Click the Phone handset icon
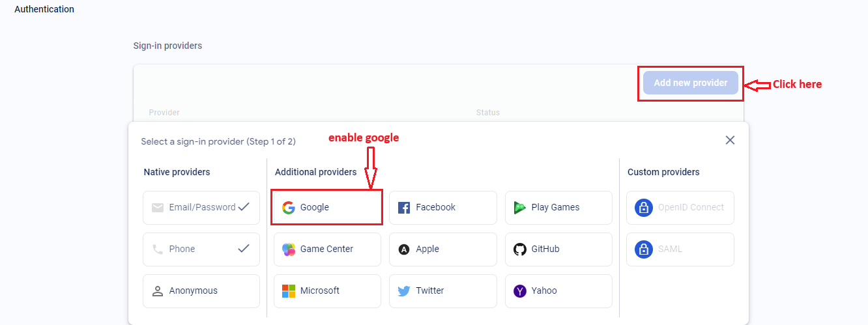Viewport: 868px width, 325px height. 158,249
